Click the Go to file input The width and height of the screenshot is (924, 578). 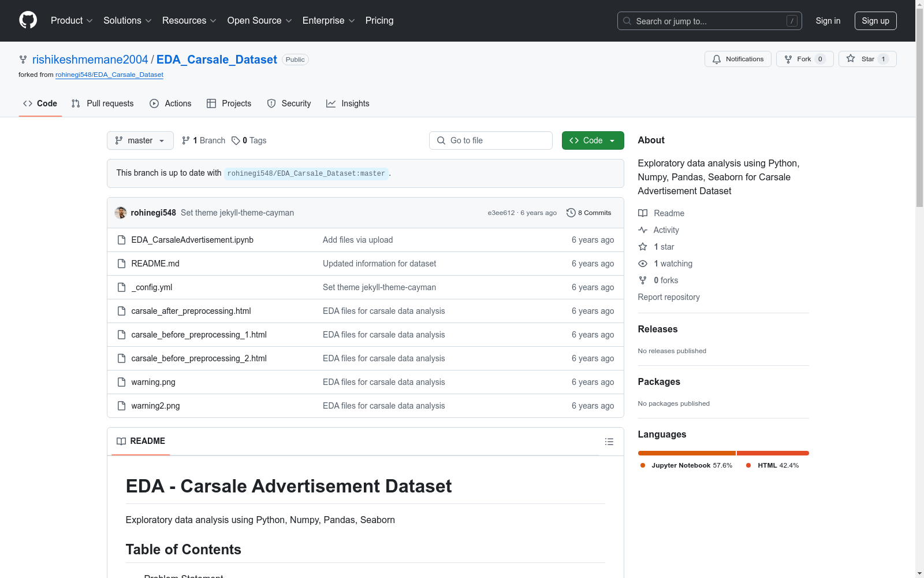tap(491, 140)
